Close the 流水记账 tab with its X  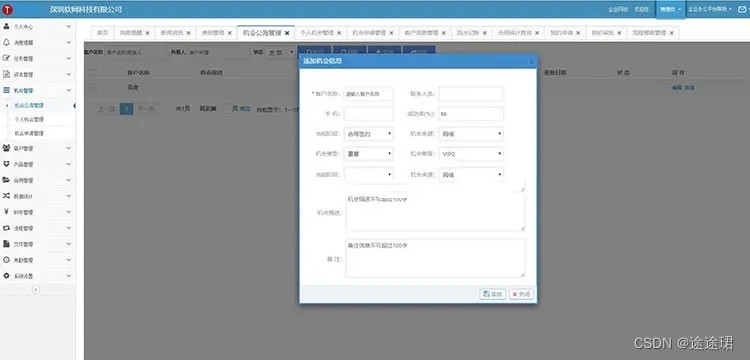click(485, 33)
